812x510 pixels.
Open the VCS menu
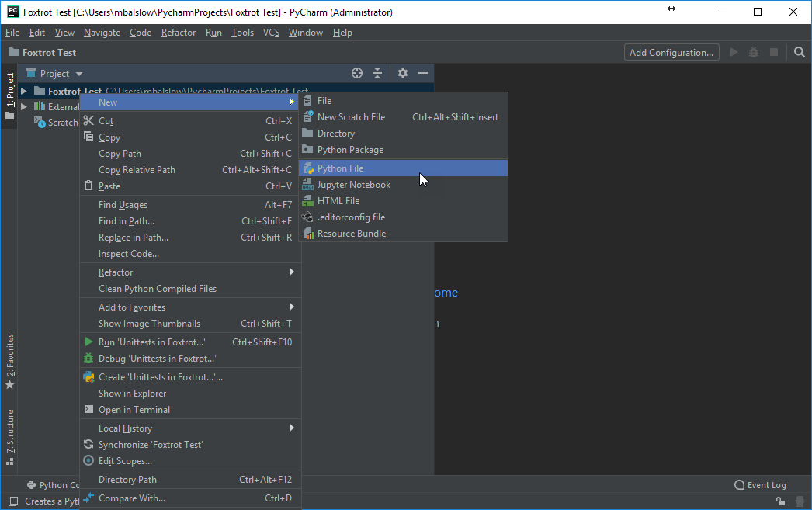(x=272, y=33)
